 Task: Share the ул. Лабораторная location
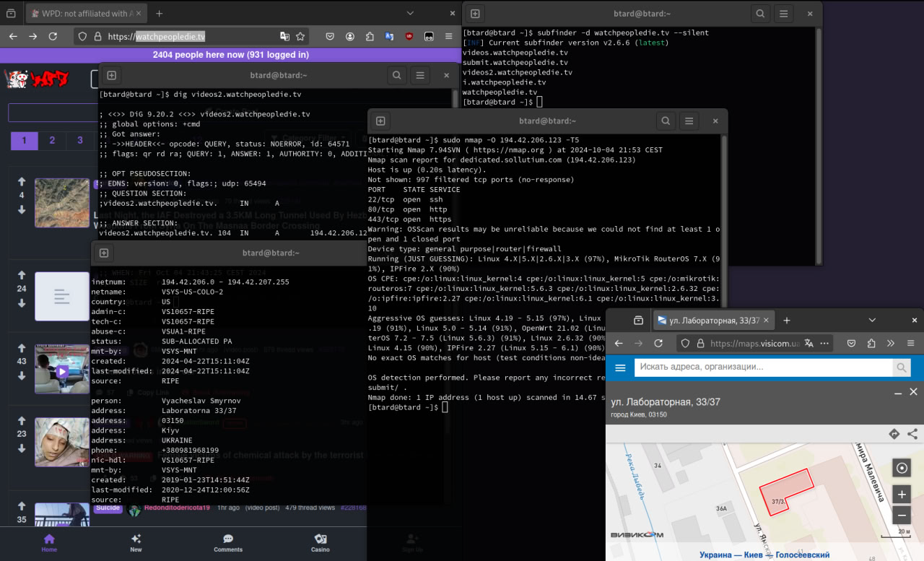pyautogui.click(x=912, y=434)
